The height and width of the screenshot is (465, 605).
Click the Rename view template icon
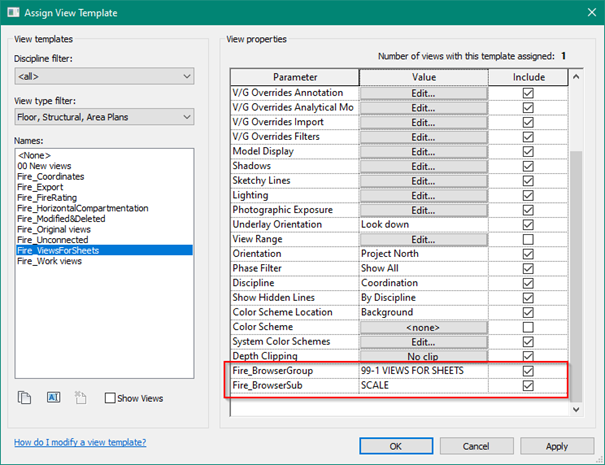(x=54, y=397)
